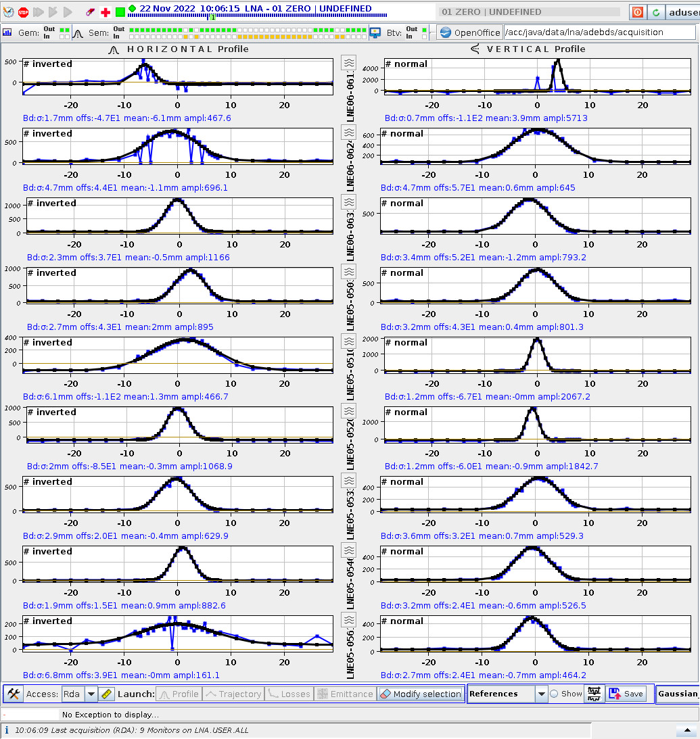Viewport: 700px width, 739px height.
Task: Click the red STOP icon
Action: point(23,12)
